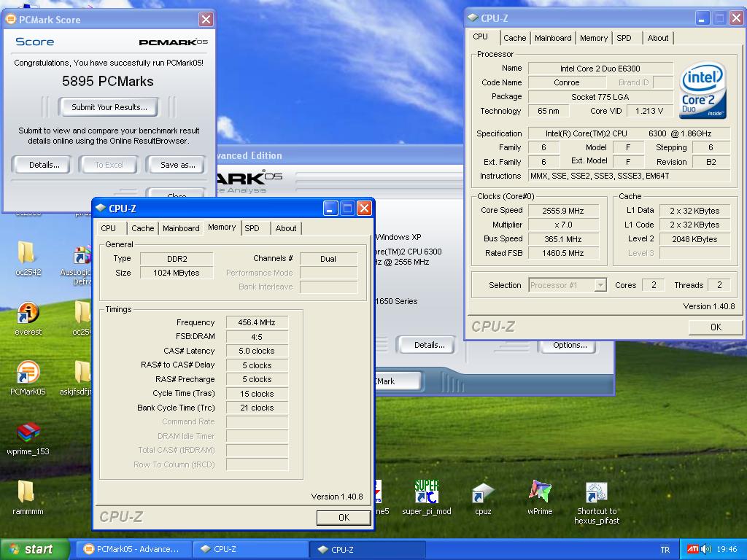Open Shortcut to hexus_pifast icon

point(596,493)
